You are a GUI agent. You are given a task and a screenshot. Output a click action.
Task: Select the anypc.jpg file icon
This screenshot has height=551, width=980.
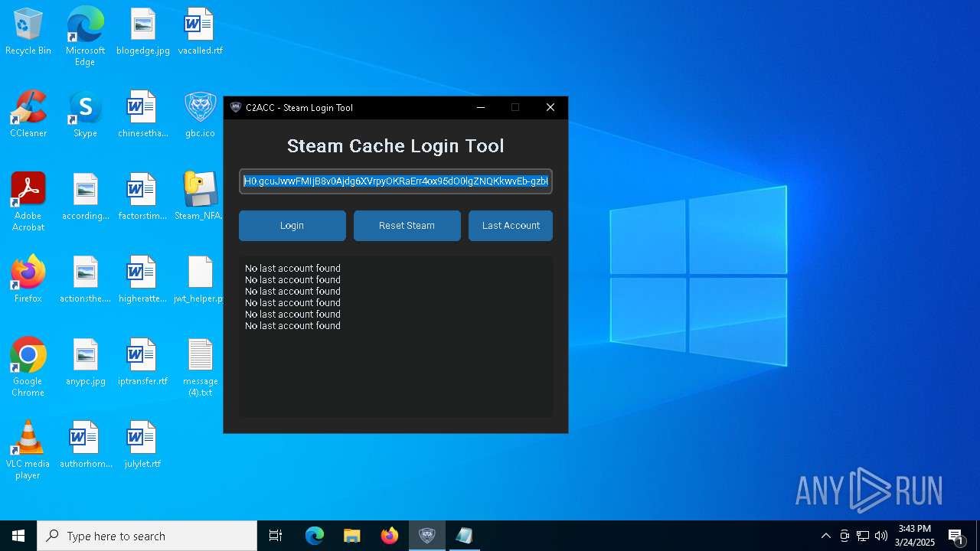(85, 363)
